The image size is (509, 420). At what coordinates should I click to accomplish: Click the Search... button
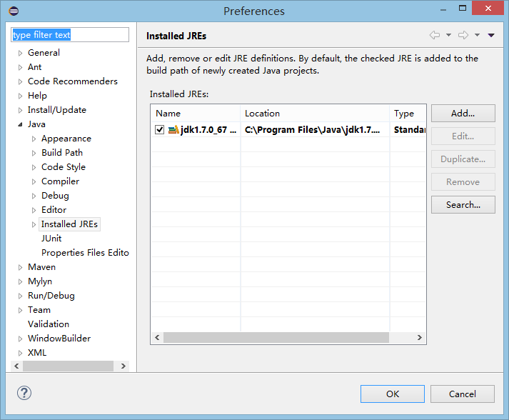point(463,204)
